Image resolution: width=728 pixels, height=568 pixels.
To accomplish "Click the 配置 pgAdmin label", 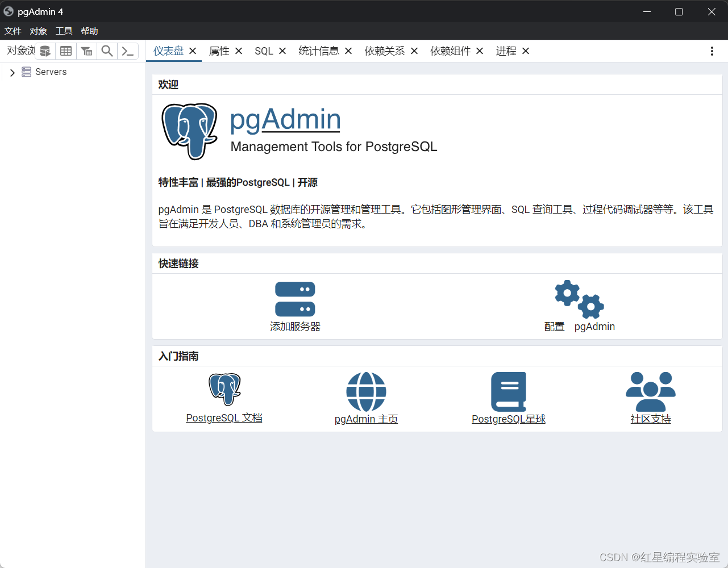I will point(580,327).
